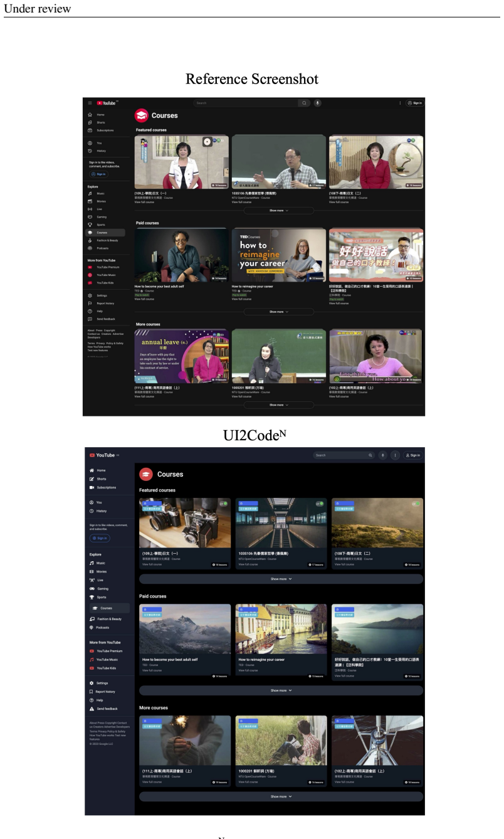The height and width of the screenshot is (839, 504).
Task: Open the hamburger menu in the Reference Screenshot
Action: [90, 103]
